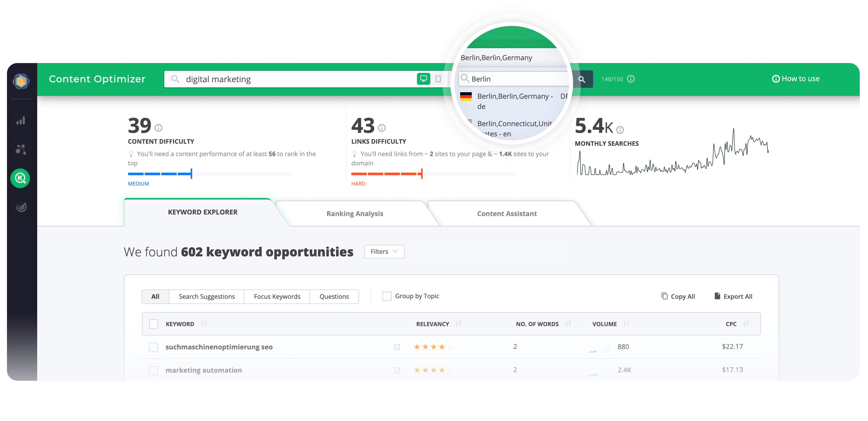
Task: Click the How to use link
Action: [796, 79]
